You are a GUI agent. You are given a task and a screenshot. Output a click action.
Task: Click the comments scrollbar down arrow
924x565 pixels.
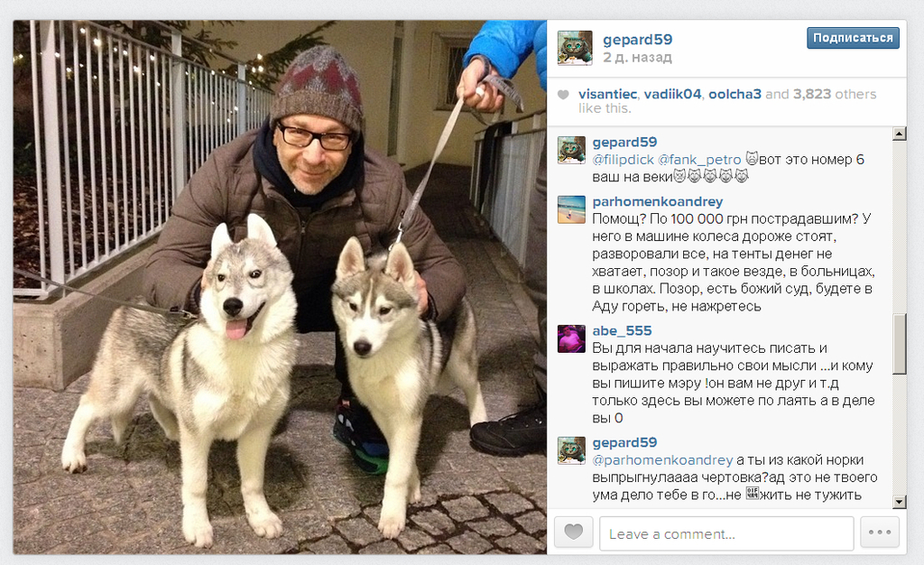point(900,502)
